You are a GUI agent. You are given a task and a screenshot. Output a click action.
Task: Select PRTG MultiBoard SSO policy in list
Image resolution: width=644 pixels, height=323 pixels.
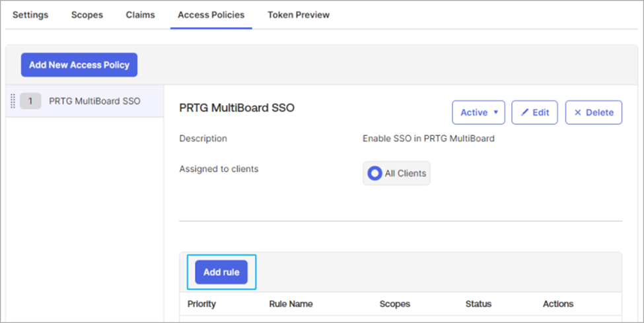[85, 101]
